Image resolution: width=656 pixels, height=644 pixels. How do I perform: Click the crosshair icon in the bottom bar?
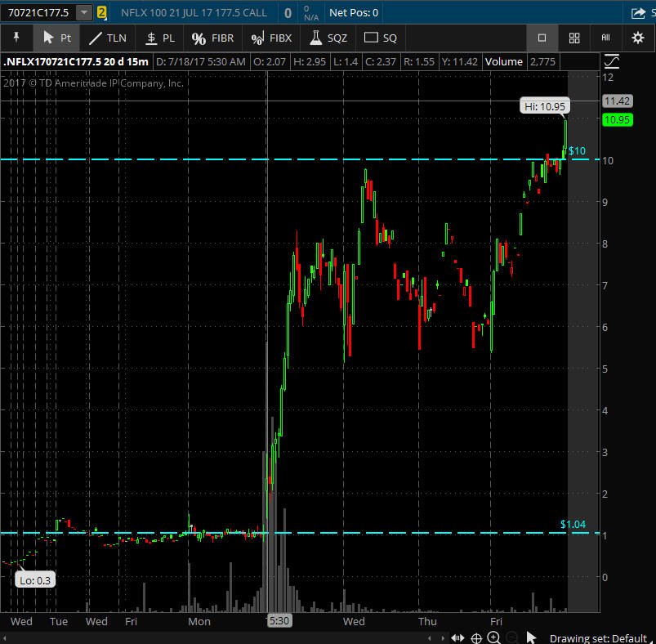(476, 638)
